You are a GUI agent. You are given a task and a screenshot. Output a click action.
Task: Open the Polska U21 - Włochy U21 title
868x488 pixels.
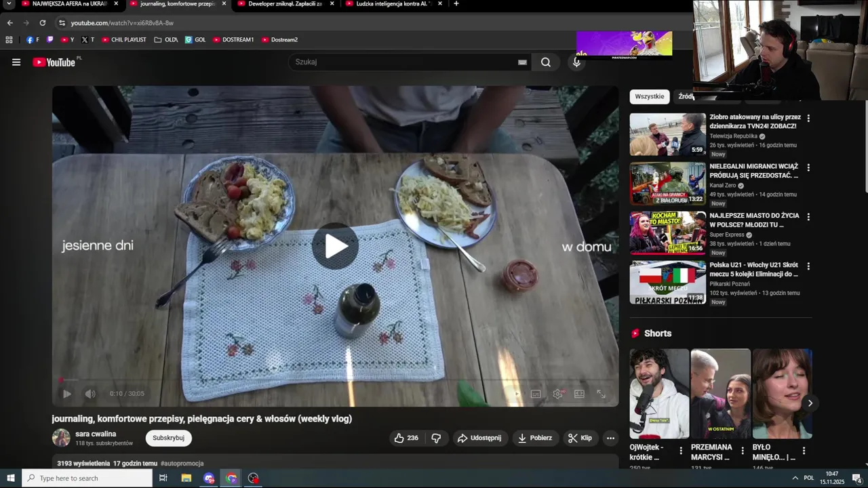tap(754, 270)
